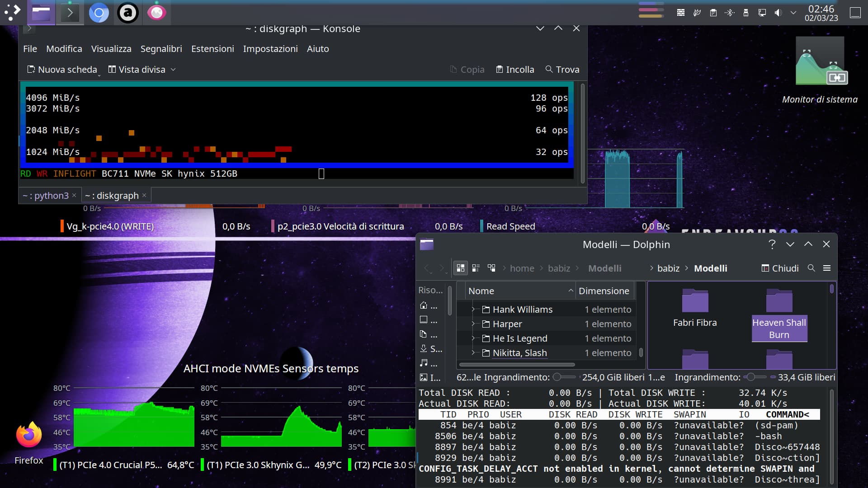This screenshot has height=488, width=868.
Task: Open the Vista divisa dropdown arrow
Action: coord(173,70)
